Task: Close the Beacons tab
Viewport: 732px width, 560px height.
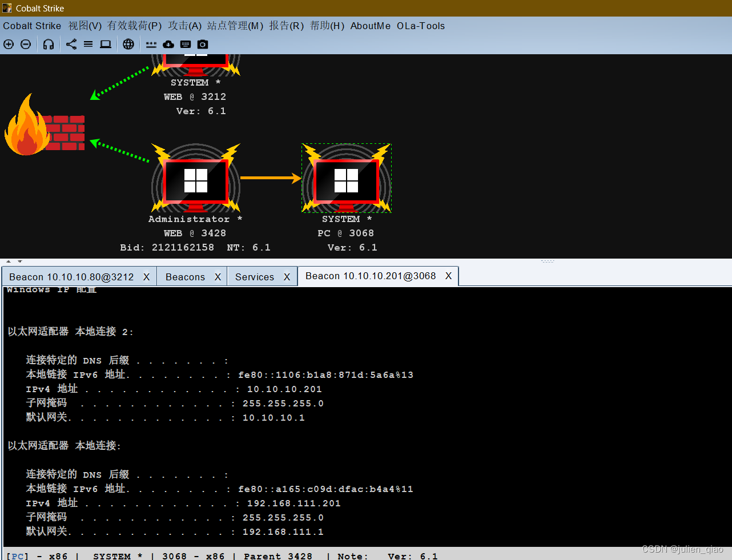Action: pos(218,277)
